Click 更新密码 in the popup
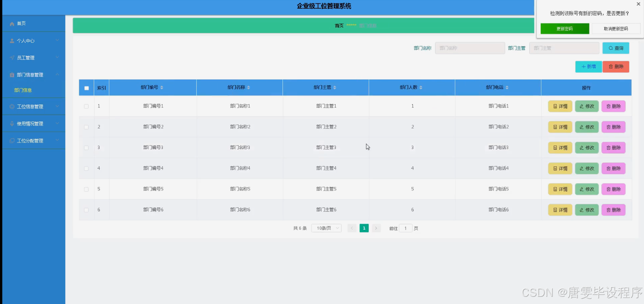The height and width of the screenshot is (304, 644). 565,29
